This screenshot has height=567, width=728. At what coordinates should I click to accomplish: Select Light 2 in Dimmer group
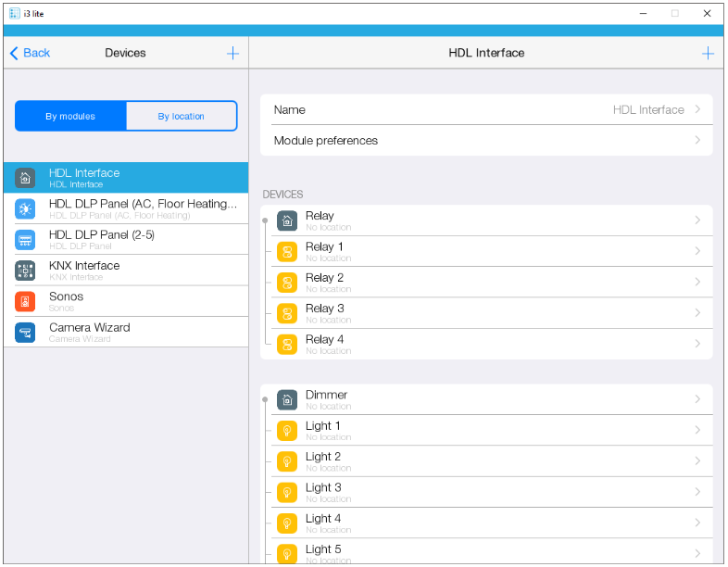[x=491, y=461]
